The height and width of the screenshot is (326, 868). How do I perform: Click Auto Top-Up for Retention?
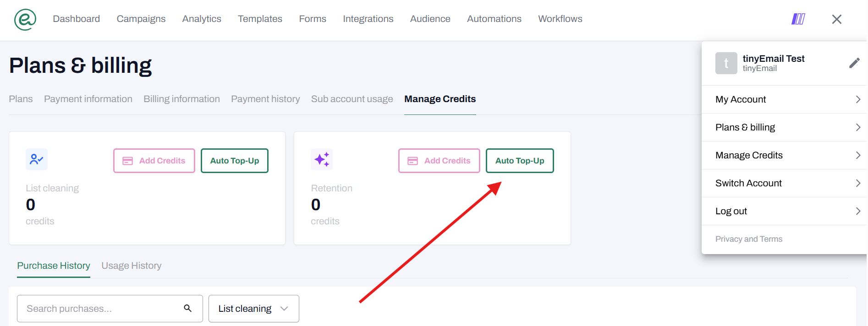pyautogui.click(x=519, y=161)
